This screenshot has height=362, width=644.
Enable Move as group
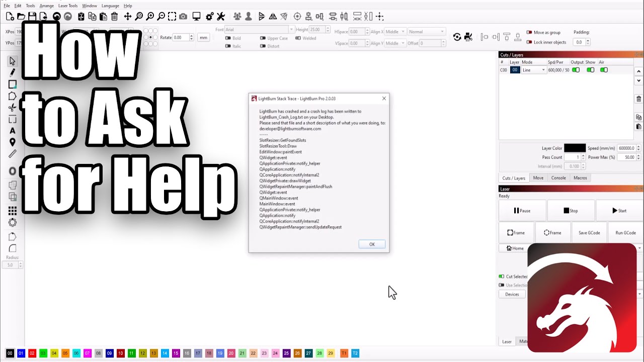point(529,32)
